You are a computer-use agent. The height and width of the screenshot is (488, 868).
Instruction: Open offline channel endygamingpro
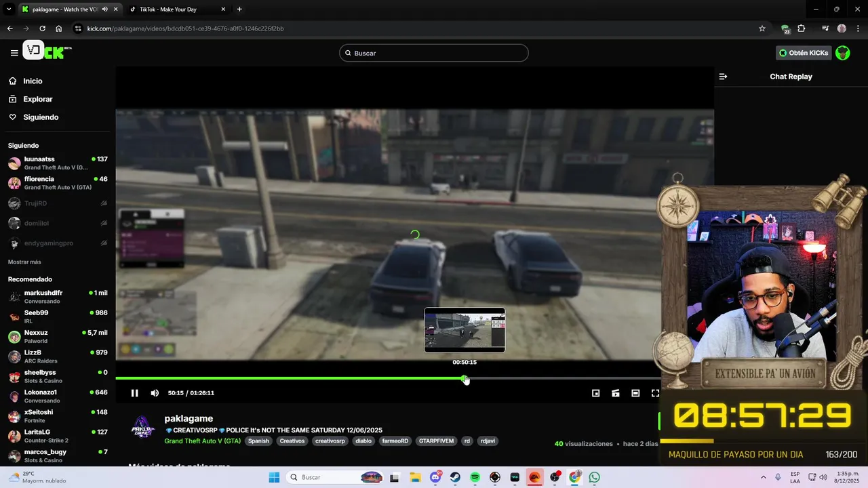tap(58, 243)
